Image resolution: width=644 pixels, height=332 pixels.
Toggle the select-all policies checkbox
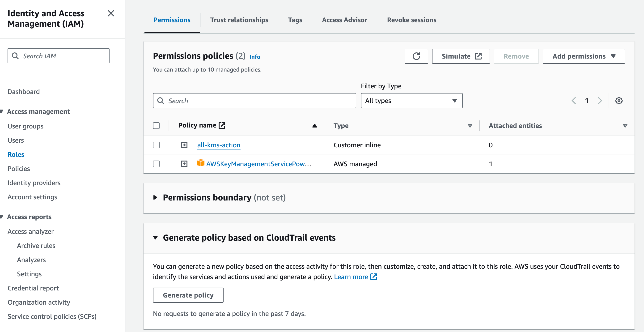(x=156, y=125)
